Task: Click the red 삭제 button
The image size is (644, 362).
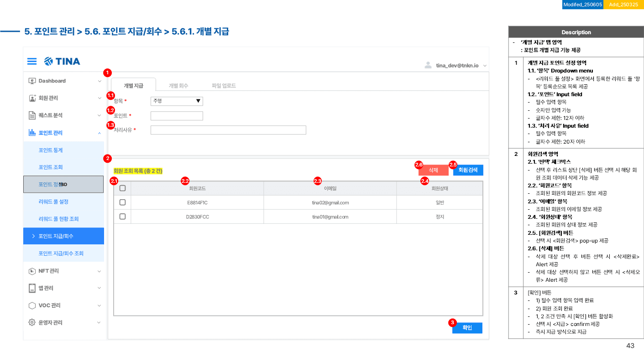Action: [434, 170]
